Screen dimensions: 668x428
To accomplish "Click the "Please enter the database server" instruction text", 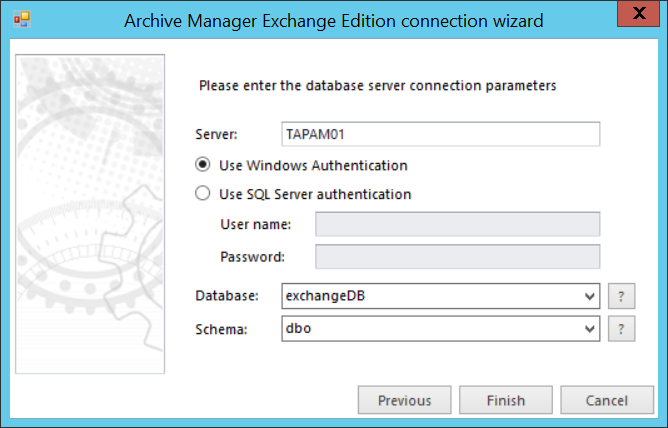I will pyautogui.click(x=377, y=85).
